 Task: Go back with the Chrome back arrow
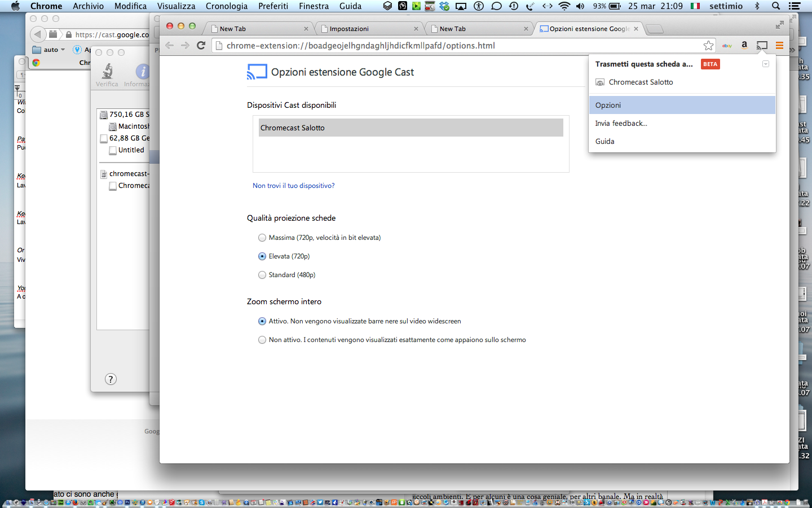click(x=170, y=45)
